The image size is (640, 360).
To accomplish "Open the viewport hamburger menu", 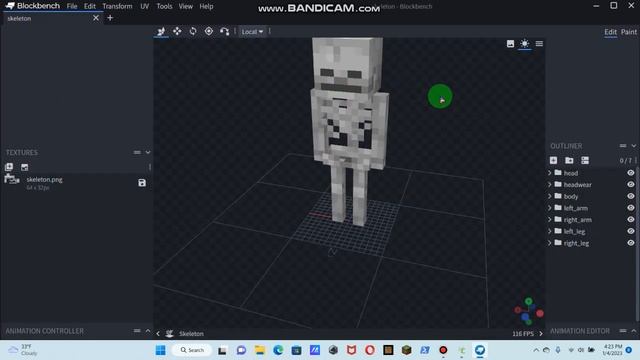I will coord(539,44).
